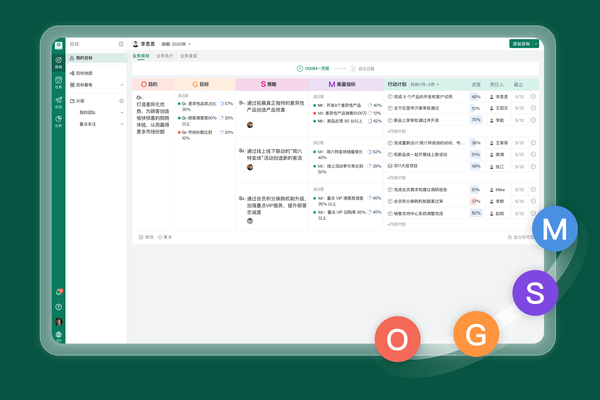Image resolution: width=600 pixels, height=400 pixels.
Task: Click the 70% progress bar
Action: (x=476, y=120)
